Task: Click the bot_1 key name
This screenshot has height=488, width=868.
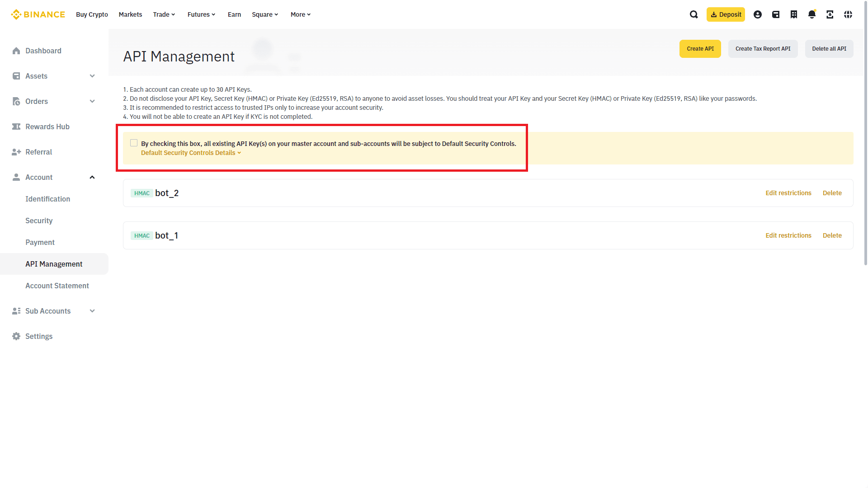Action: click(x=166, y=235)
